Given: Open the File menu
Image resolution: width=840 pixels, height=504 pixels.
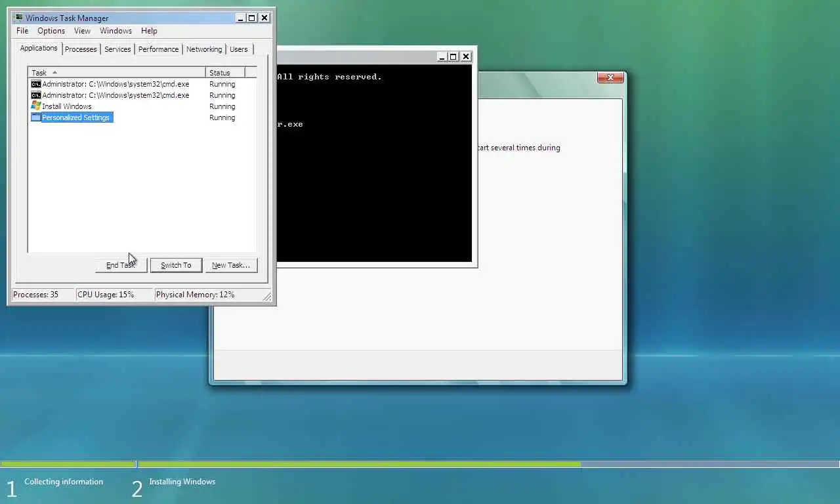Looking at the screenshot, I should tap(22, 31).
